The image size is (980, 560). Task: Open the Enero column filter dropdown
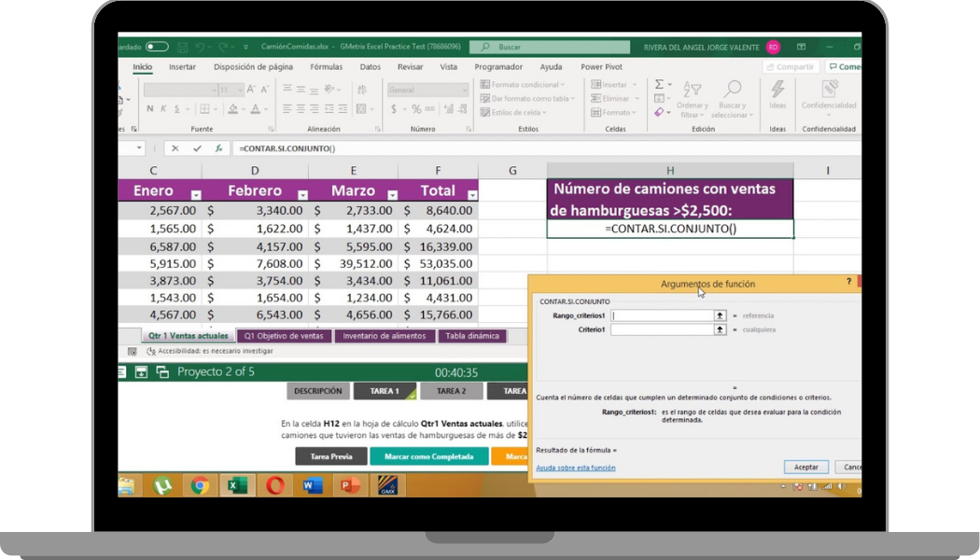click(x=196, y=195)
